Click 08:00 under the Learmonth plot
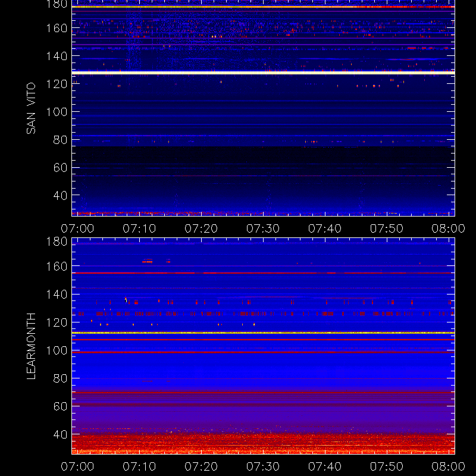 coord(449,466)
